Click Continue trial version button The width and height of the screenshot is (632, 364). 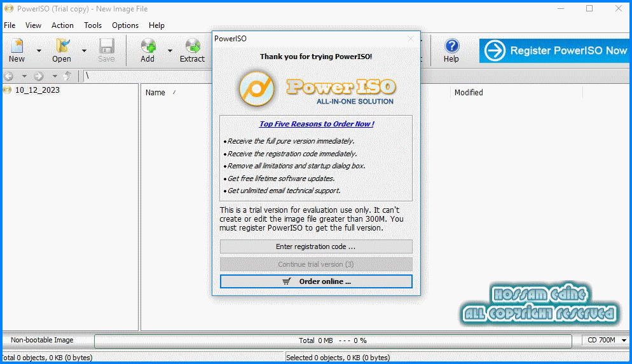(316, 264)
